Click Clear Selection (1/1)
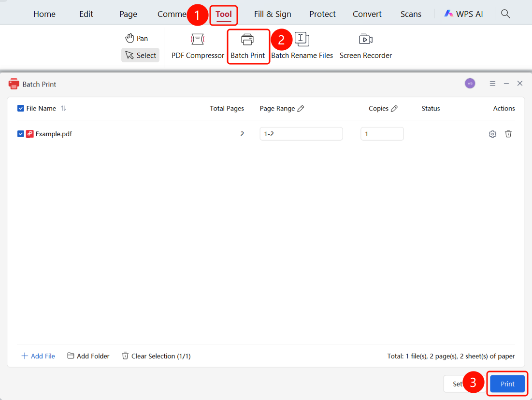The width and height of the screenshot is (532, 400). point(156,356)
